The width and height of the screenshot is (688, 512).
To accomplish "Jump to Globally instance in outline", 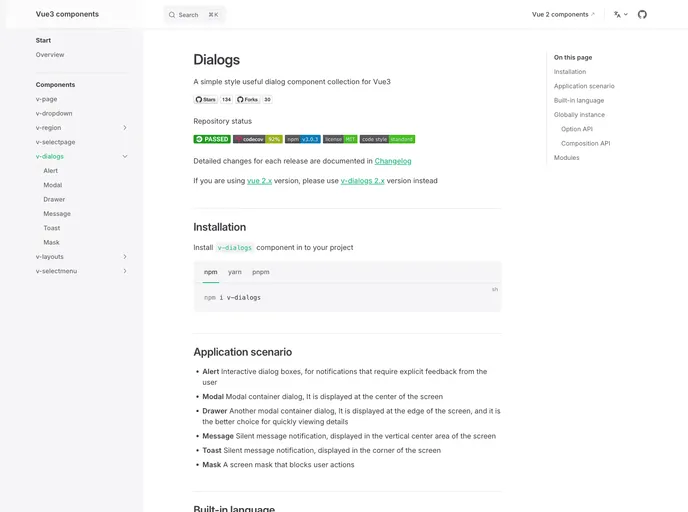I will [579, 115].
